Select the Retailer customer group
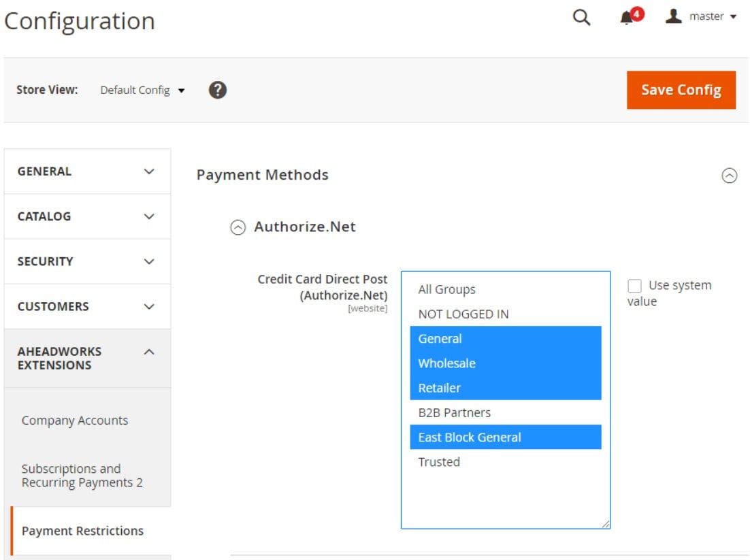The width and height of the screenshot is (750, 560). pyautogui.click(x=506, y=388)
